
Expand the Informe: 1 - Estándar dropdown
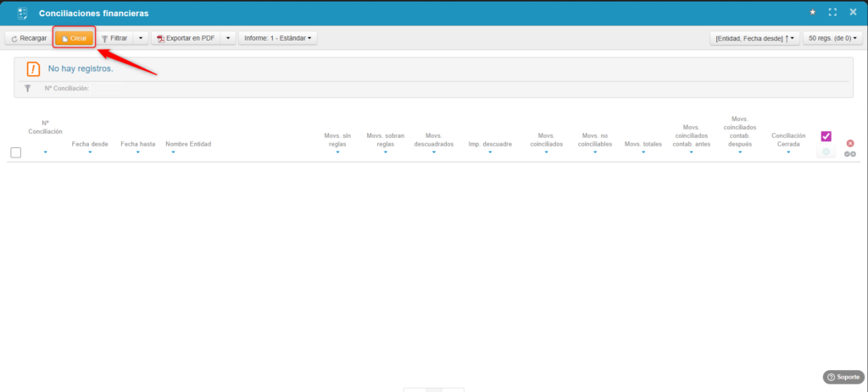coord(279,38)
